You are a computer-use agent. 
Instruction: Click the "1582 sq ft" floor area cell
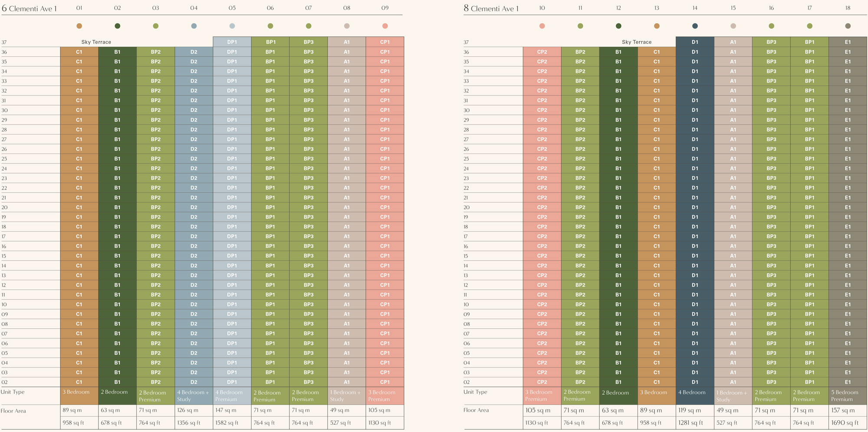tap(232, 423)
